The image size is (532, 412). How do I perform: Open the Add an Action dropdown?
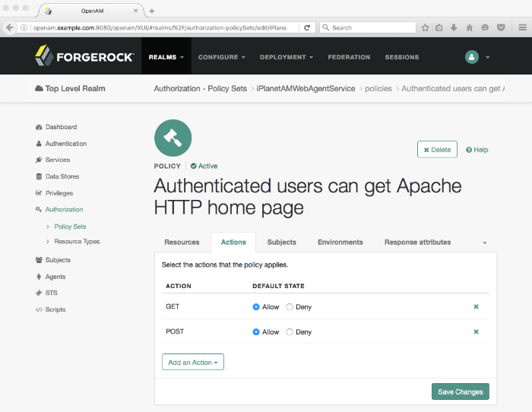[x=193, y=362]
